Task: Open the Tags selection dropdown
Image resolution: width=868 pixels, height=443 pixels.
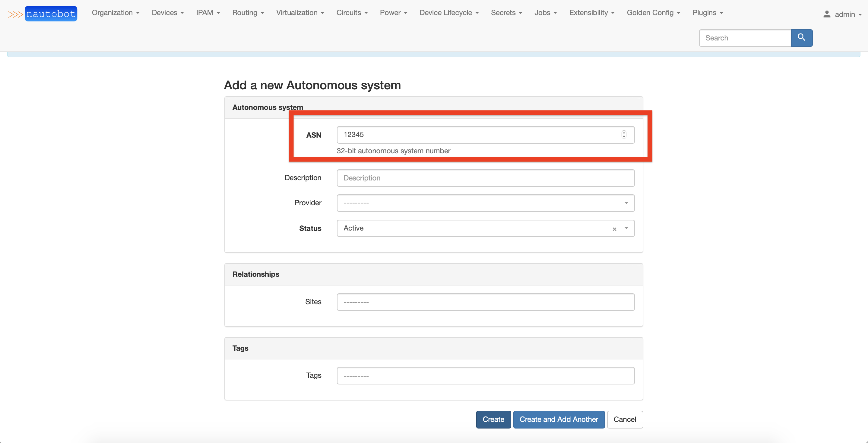Action: click(485, 375)
